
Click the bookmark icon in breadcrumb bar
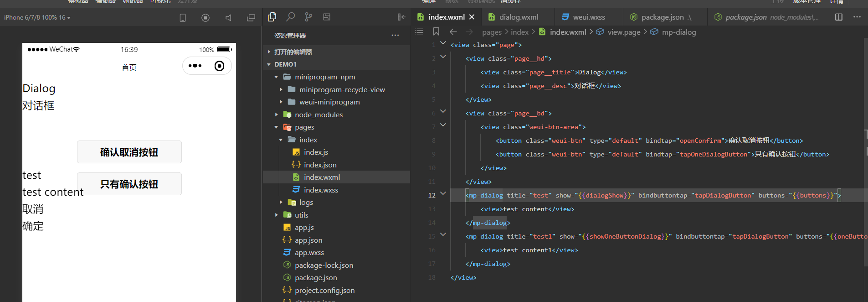tap(436, 31)
